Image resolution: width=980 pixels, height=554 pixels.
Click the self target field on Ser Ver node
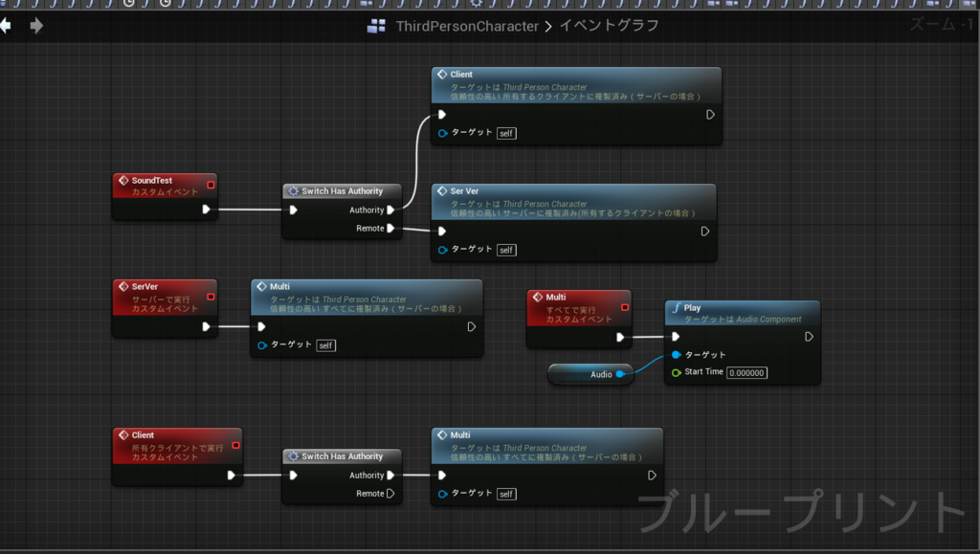click(x=506, y=250)
